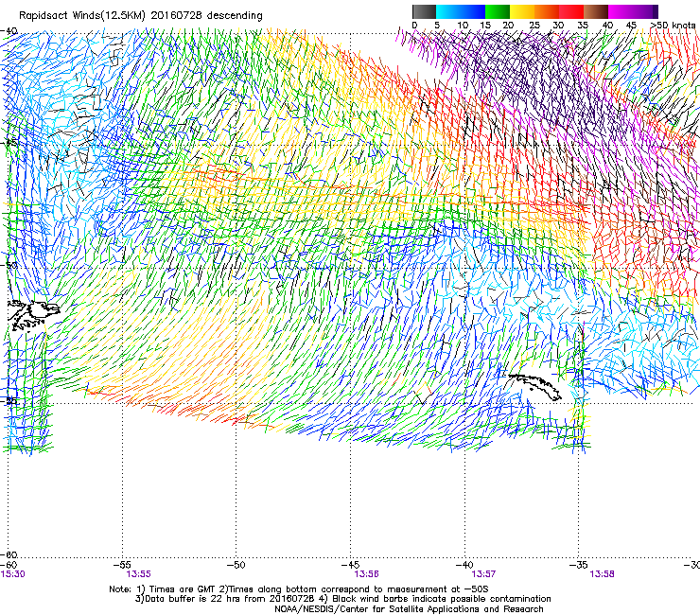This screenshot has height=615, width=700.
Task: Select the cyan-blue 5-15 knots legend swatch
Action: [461, 11]
